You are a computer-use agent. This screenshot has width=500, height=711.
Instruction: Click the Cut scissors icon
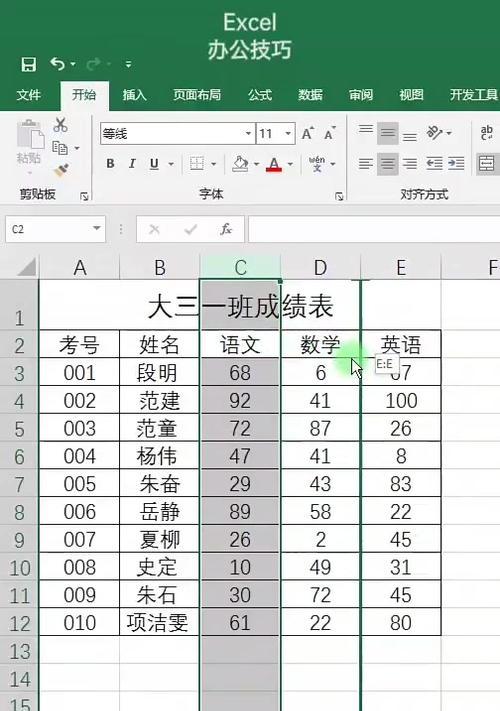60,125
